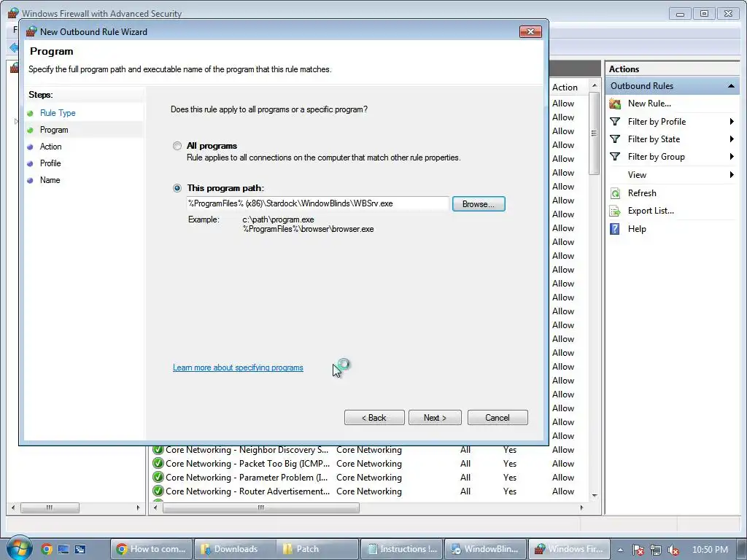Click the Next > button
The image size is (747, 560).
[x=435, y=418]
